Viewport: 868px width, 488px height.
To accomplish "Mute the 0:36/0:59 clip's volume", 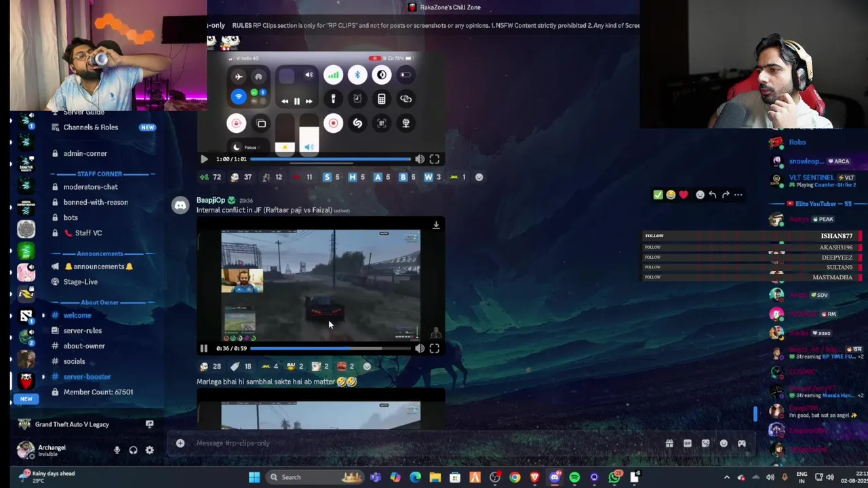I will coord(420,348).
